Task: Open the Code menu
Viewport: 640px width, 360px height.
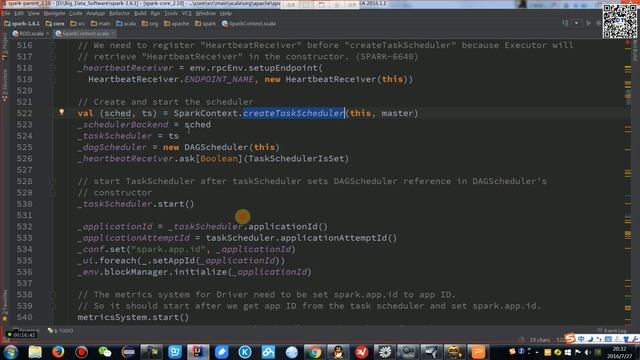Action: tap(76, 13)
